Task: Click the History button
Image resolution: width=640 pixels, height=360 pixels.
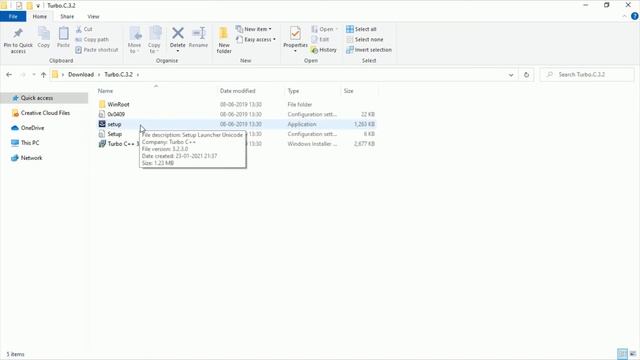Action: click(324, 50)
